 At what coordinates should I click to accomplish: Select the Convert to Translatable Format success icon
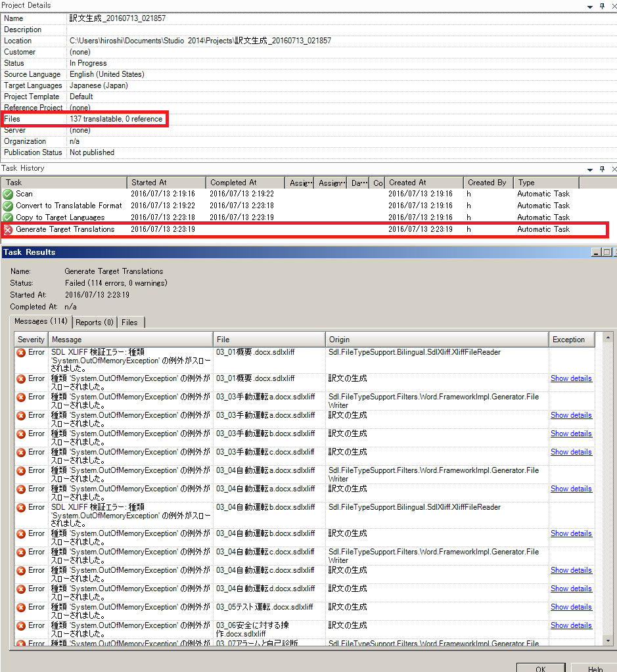coord(8,206)
